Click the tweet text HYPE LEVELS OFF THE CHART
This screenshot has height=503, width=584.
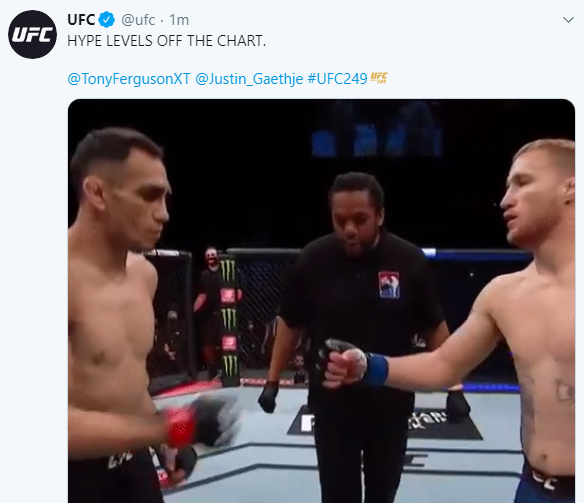click(x=166, y=41)
